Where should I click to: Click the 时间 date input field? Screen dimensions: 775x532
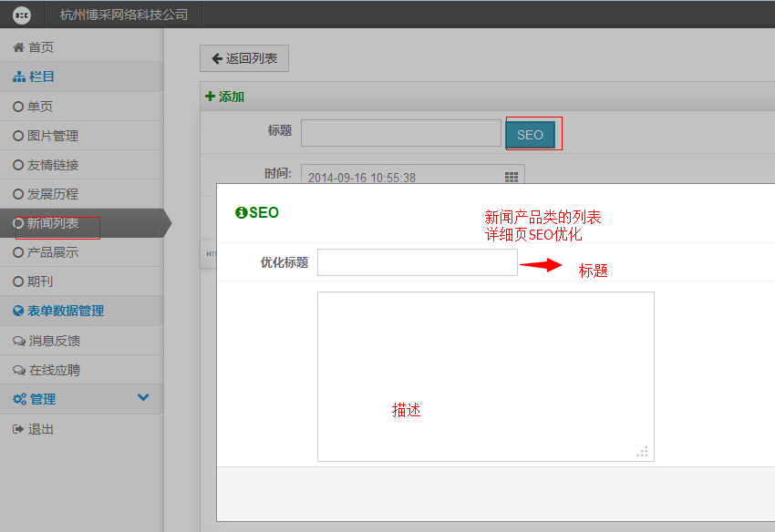(401, 177)
